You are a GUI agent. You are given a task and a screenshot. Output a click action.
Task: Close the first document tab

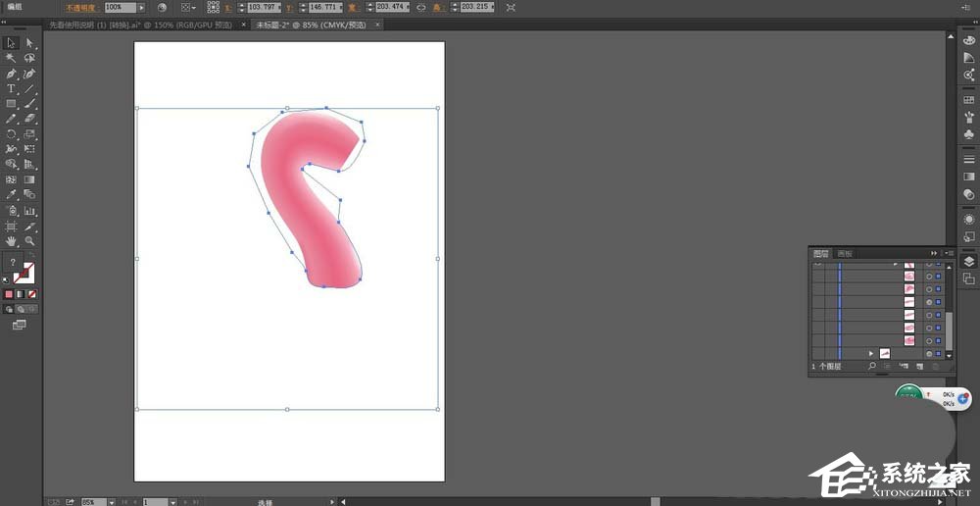pyautogui.click(x=244, y=25)
